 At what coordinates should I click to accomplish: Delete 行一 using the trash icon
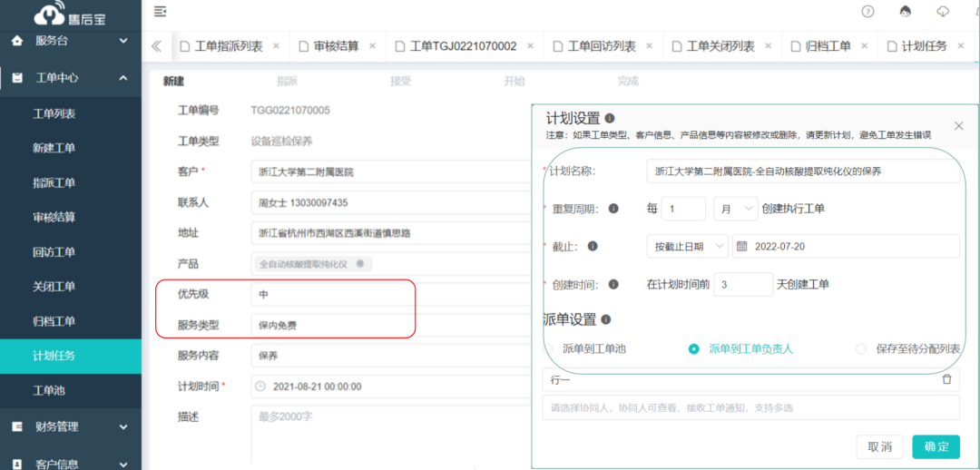click(x=946, y=379)
